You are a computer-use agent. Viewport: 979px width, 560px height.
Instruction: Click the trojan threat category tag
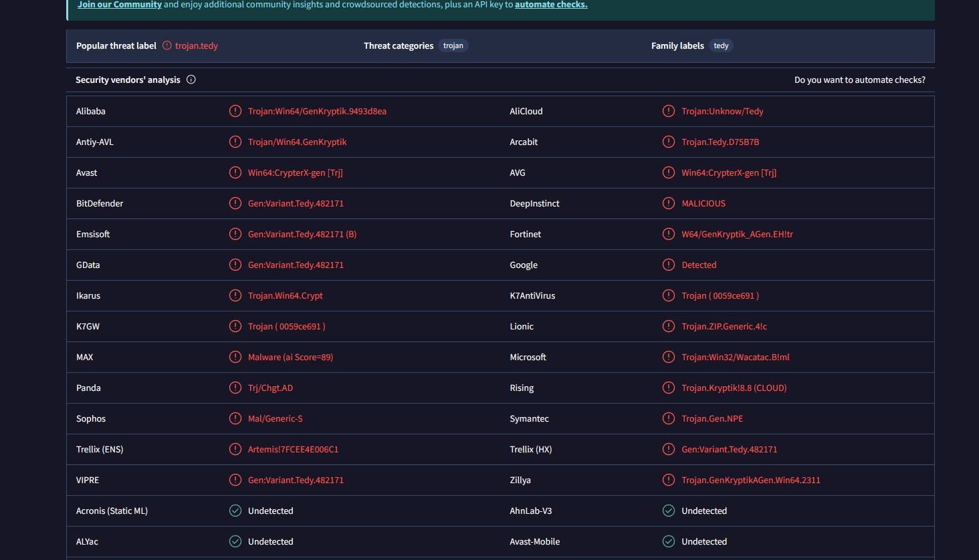[453, 45]
